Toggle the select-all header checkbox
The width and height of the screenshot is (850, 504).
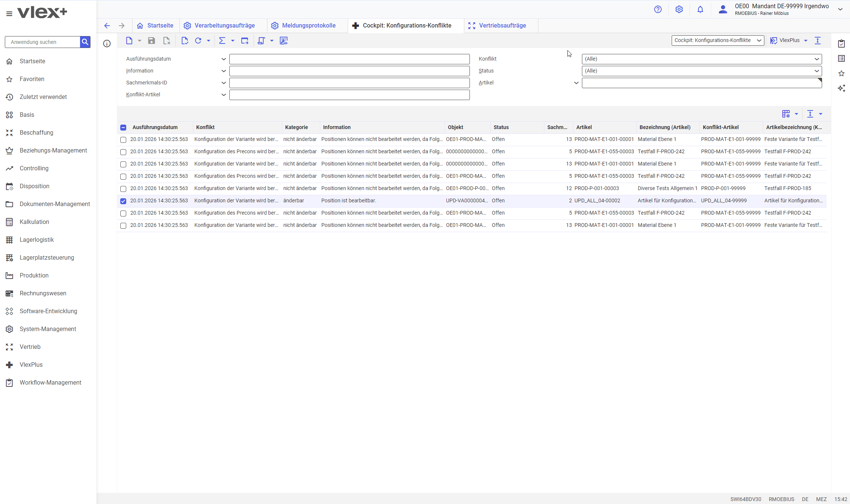coord(123,128)
